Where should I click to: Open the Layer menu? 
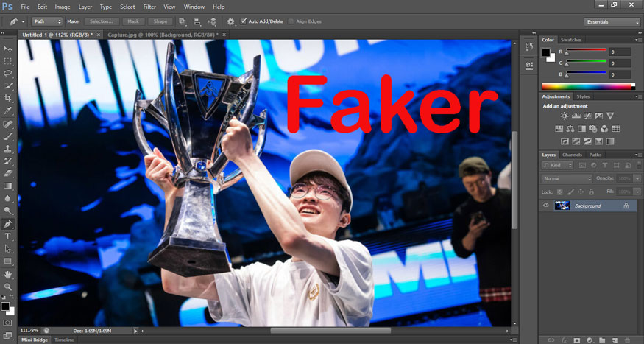[85, 7]
